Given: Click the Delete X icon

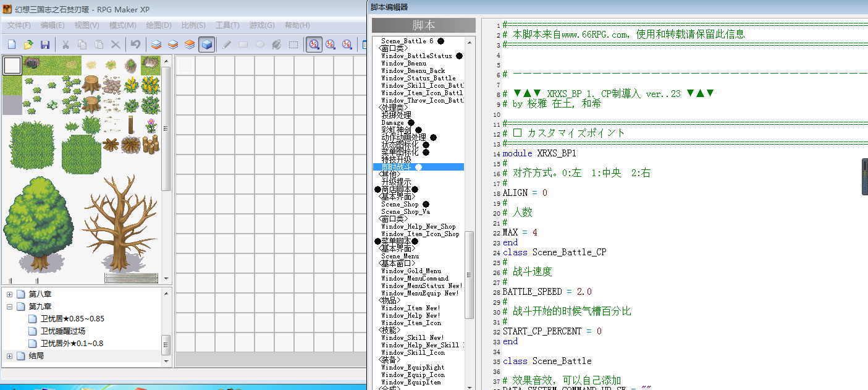Looking at the screenshot, I should 116,45.
